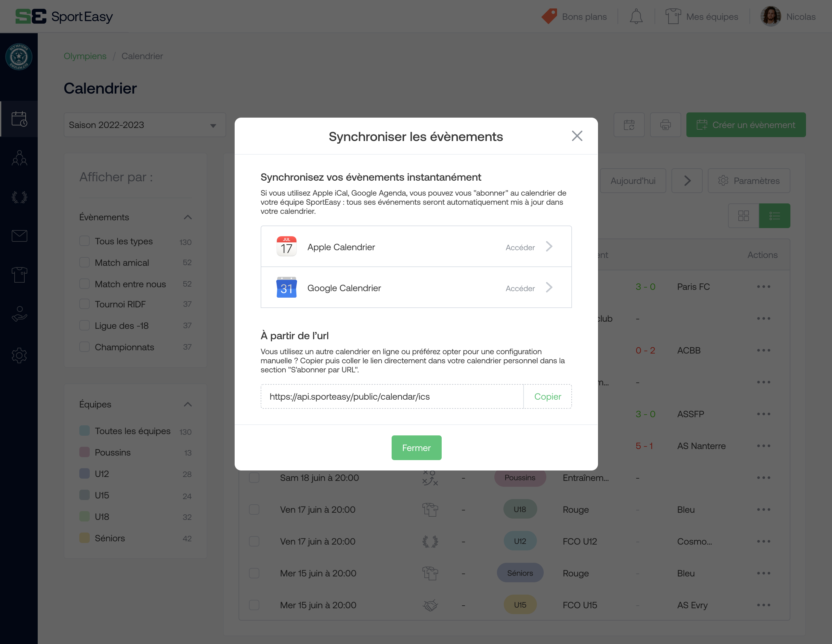Check the Tournoi RIDF filter
The width and height of the screenshot is (832, 644).
(x=84, y=304)
